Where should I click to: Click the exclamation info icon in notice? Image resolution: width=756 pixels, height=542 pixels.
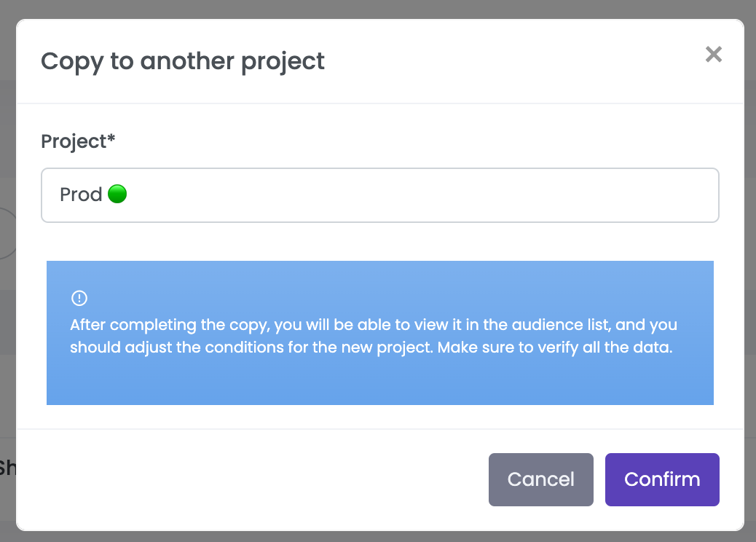[79, 298]
